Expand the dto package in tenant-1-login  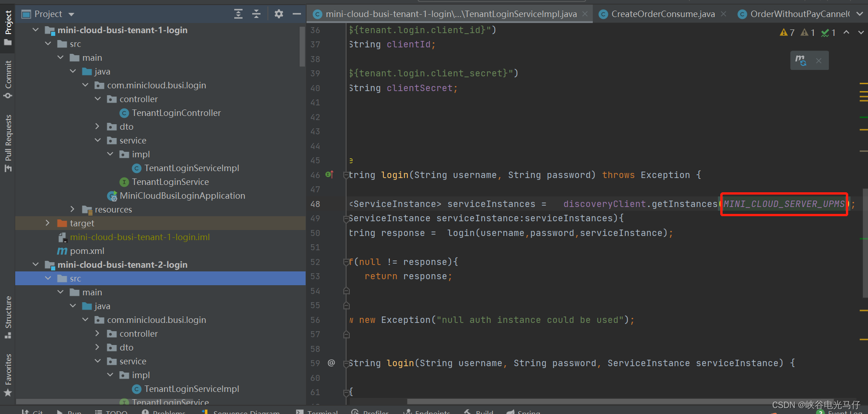point(98,126)
